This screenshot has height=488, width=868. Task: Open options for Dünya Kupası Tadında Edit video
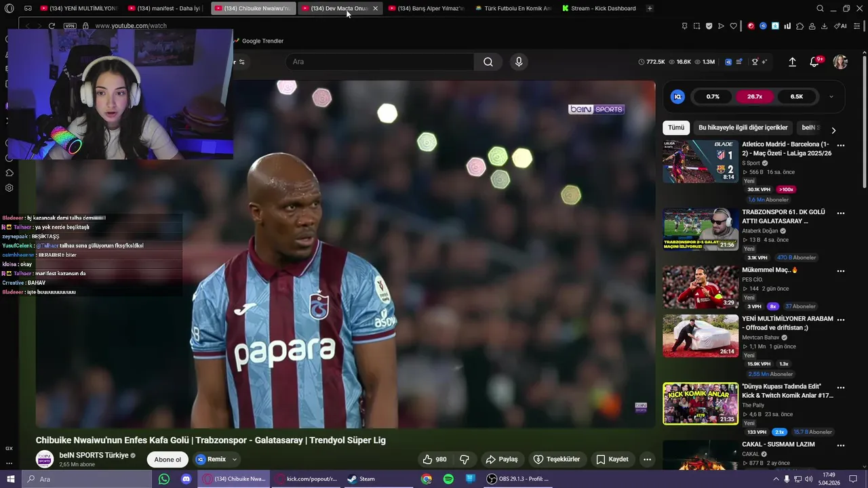[x=841, y=388]
